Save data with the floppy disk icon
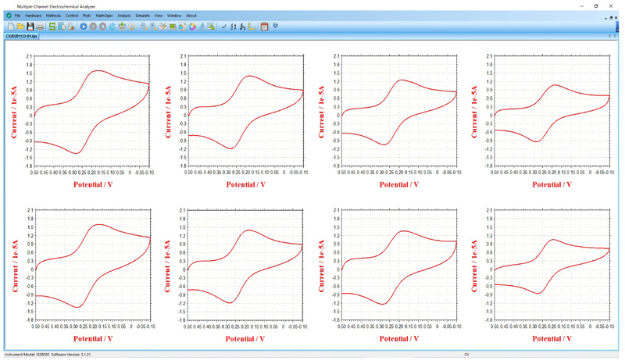The height and width of the screenshot is (364, 625). tap(30, 27)
